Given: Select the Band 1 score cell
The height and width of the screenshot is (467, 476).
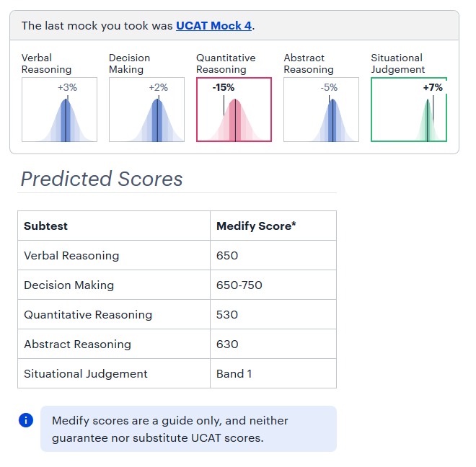Looking at the screenshot, I should 273,373.
